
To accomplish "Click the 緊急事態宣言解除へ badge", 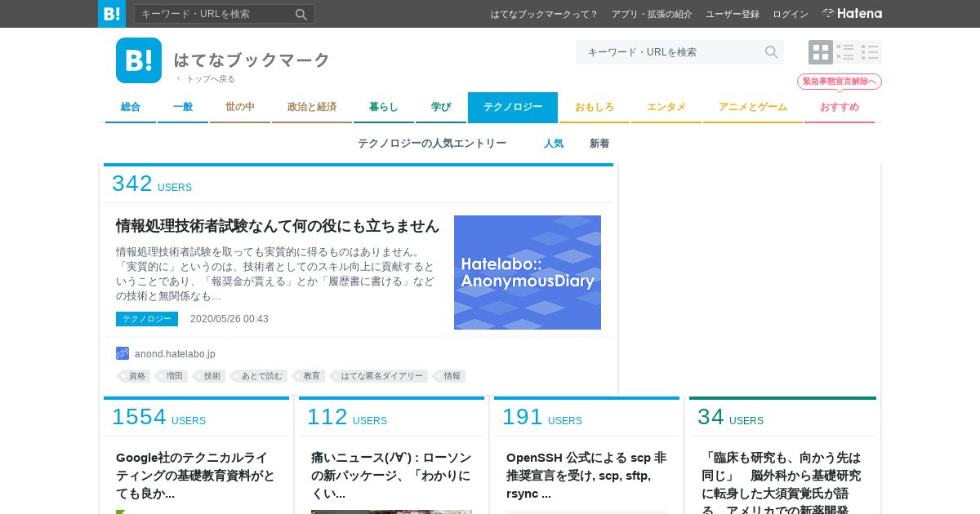I will pyautogui.click(x=840, y=82).
